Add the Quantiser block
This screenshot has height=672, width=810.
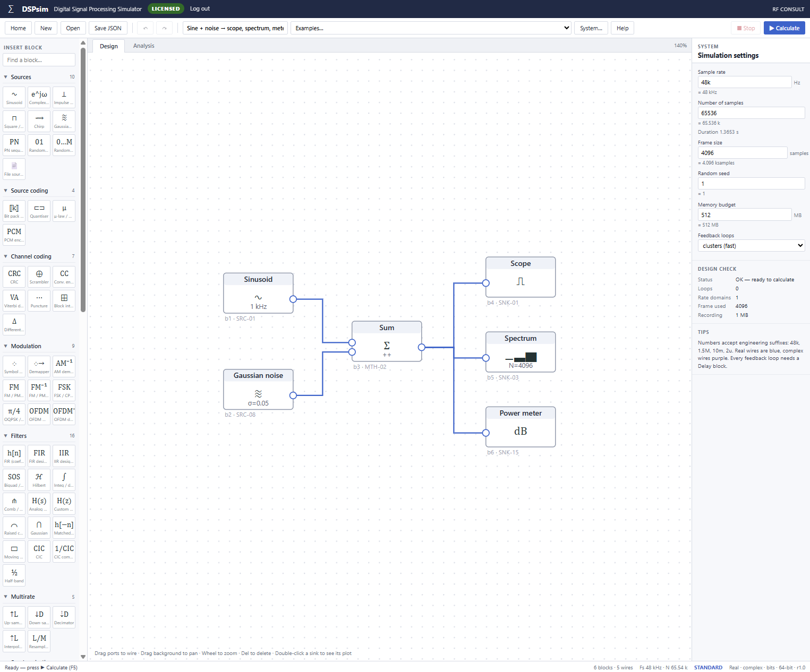point(39,211)
